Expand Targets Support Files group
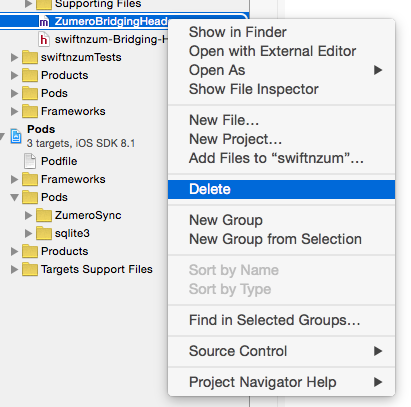This screenshot has width=411, height=407. tap(14, 269)
